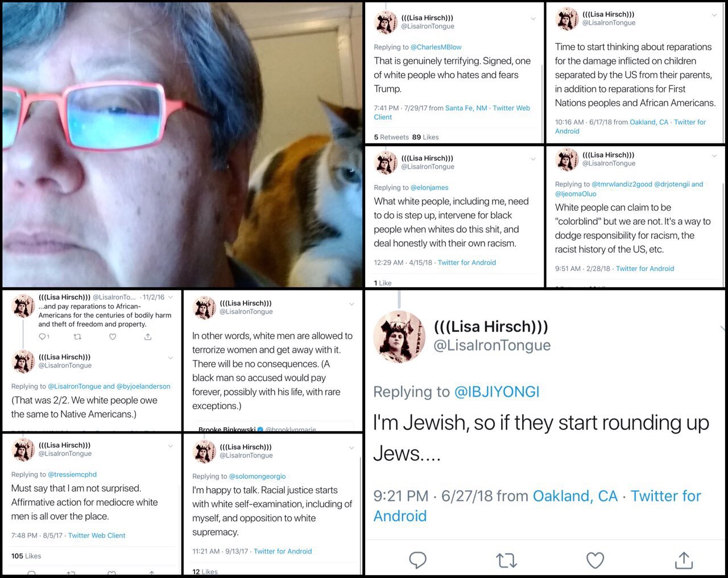Click Oakland, CA link in 6/27/18 tweet

pyautogui.click(x=575, y=496)
